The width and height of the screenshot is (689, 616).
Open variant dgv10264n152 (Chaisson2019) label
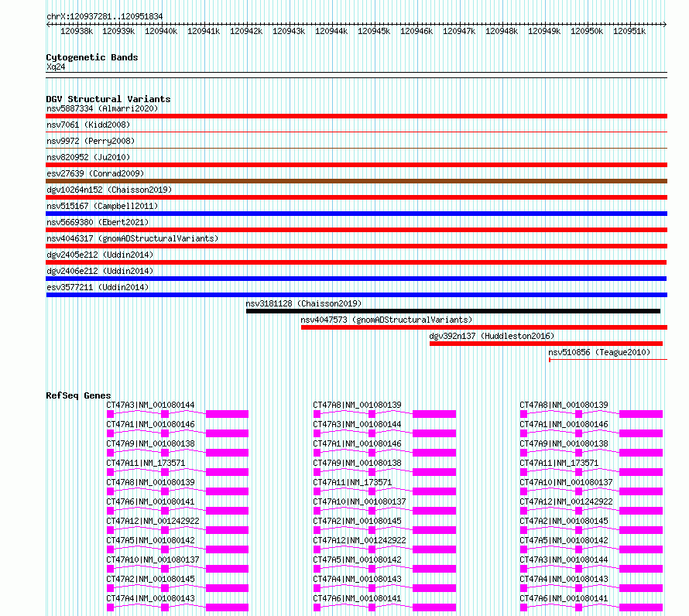pos(109,190)
